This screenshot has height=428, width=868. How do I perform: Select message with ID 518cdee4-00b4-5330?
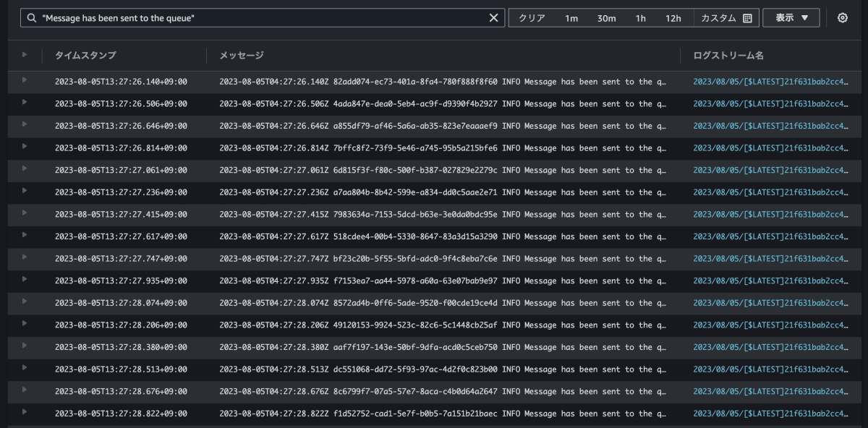[443, 236]
